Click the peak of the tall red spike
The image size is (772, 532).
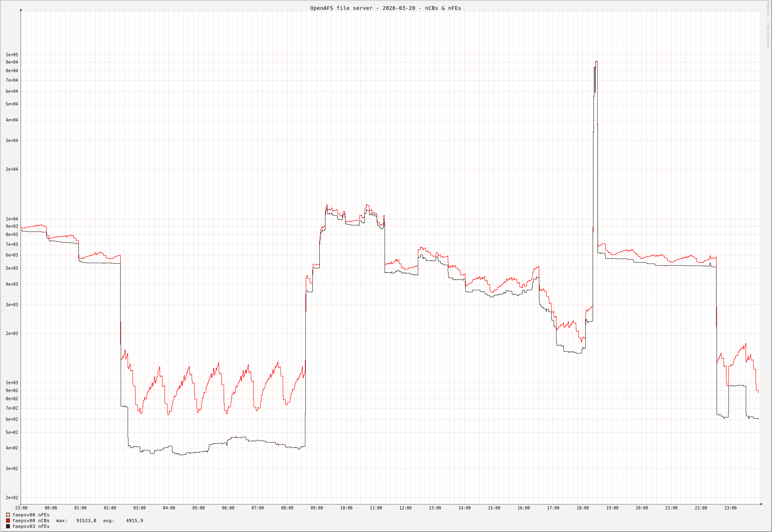coord(596,61)
